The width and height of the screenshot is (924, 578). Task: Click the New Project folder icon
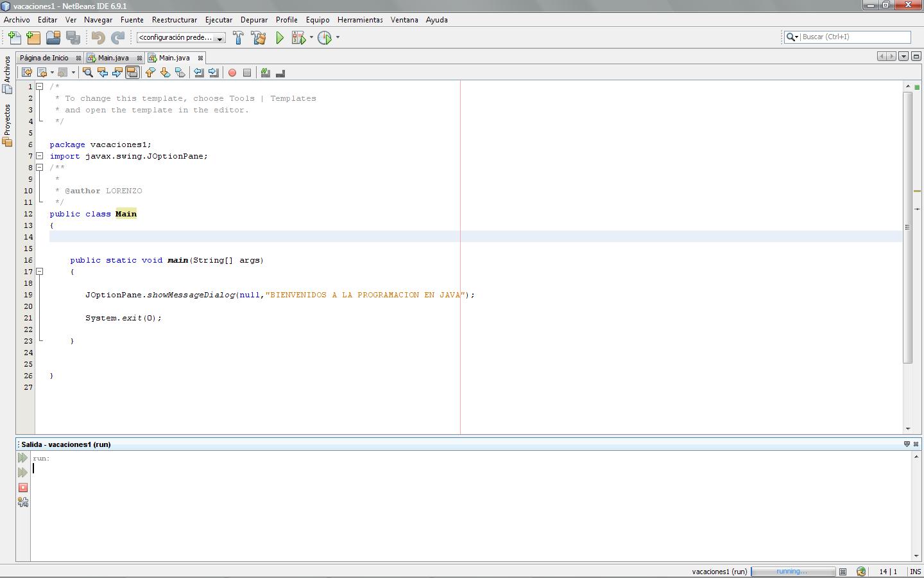[x=33, y=38]
